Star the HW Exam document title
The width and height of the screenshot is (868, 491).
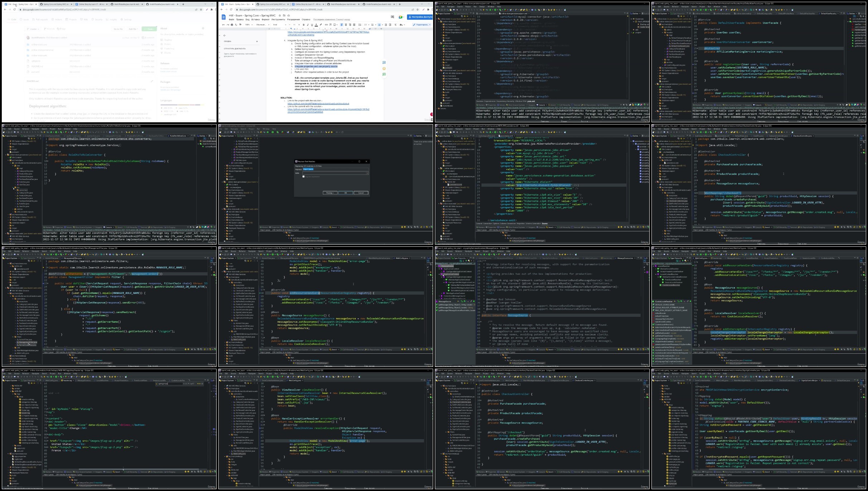(x=280, y=15)
